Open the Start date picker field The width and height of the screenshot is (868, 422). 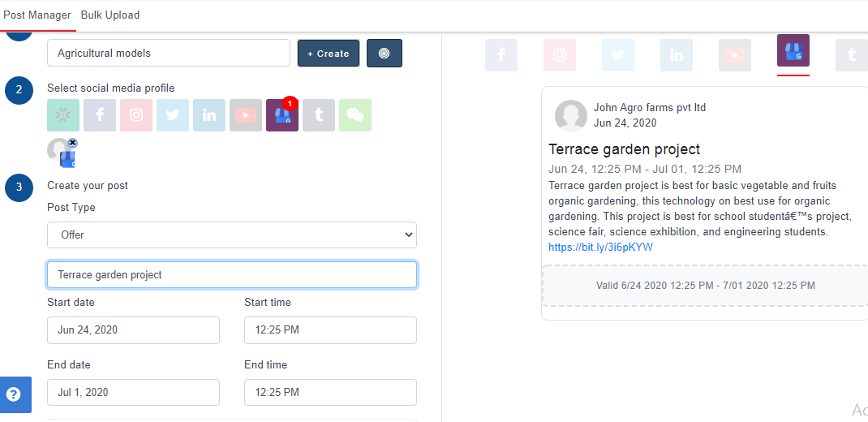(133, 330)
